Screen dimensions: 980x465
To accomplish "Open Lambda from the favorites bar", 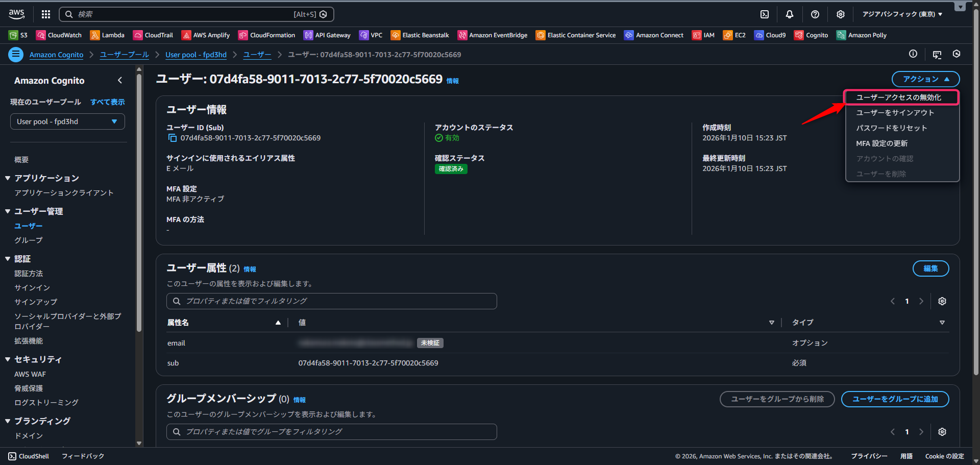I will pyautogui.click(x=107, y=35).
